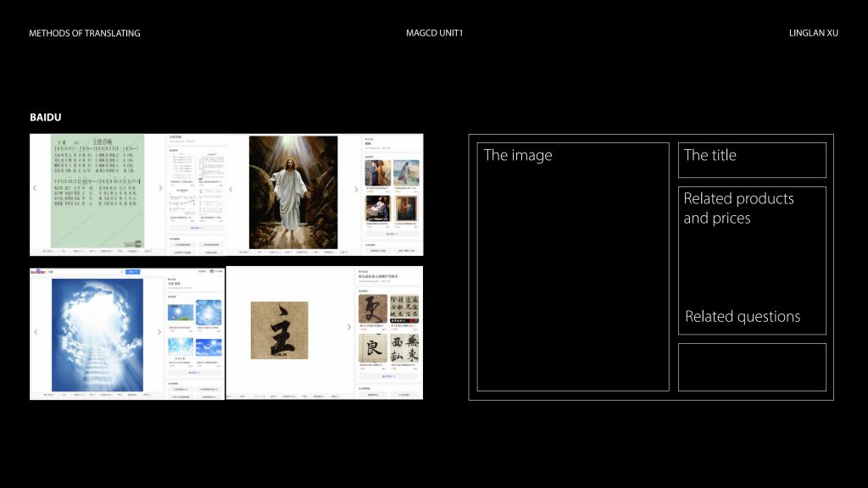Click previous arrow left of the Jesus painting
This screenshot has height=488, width=868.
(231, 189)
